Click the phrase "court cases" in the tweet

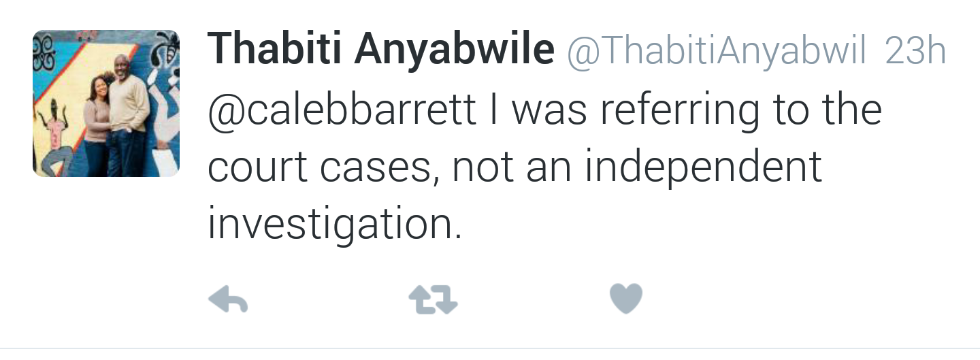point(320,167)
